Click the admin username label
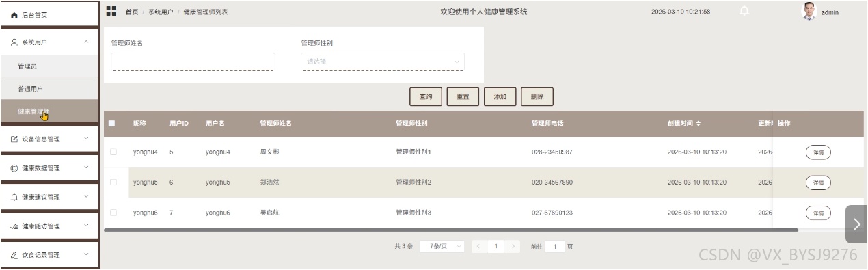Viewport: 868px width, 270px height. click(x=830, y=12)
